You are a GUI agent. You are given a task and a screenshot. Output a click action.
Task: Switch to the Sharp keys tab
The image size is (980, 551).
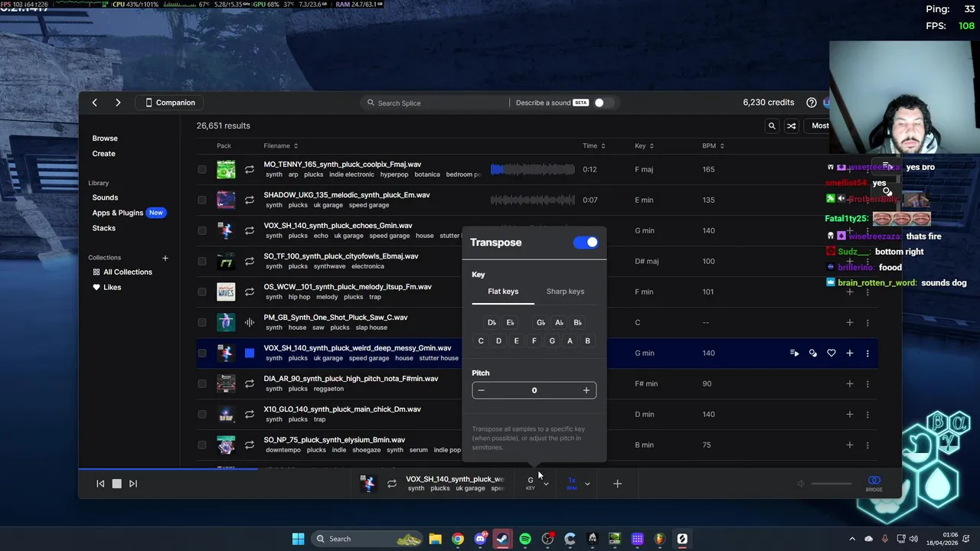pos(565,292)
